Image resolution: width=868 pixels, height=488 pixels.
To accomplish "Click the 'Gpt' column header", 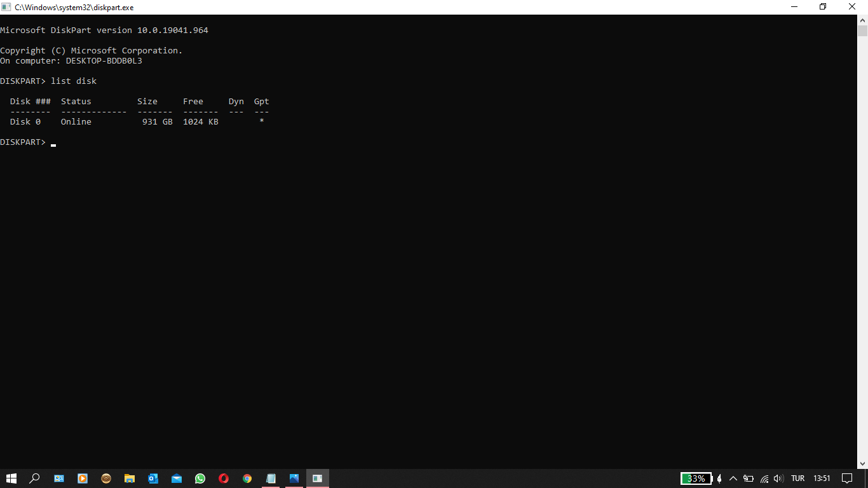I will (262, 102).
